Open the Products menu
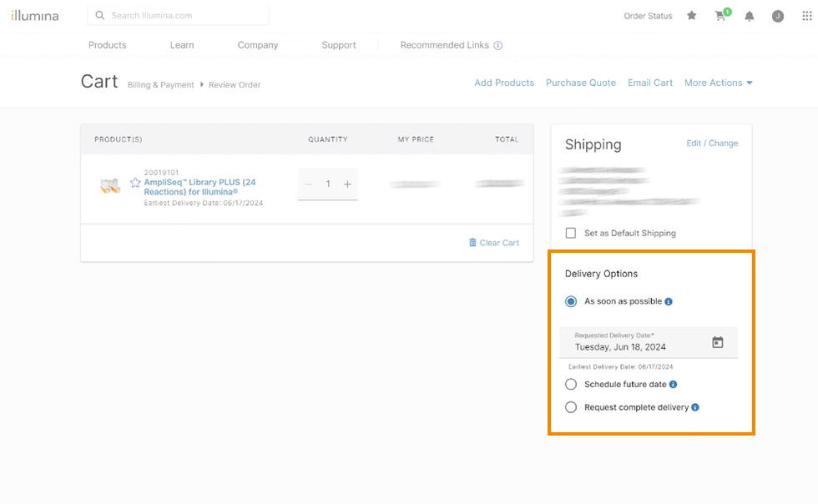The width and height of the screenshot is (818, 504). [x=108, y=45]
